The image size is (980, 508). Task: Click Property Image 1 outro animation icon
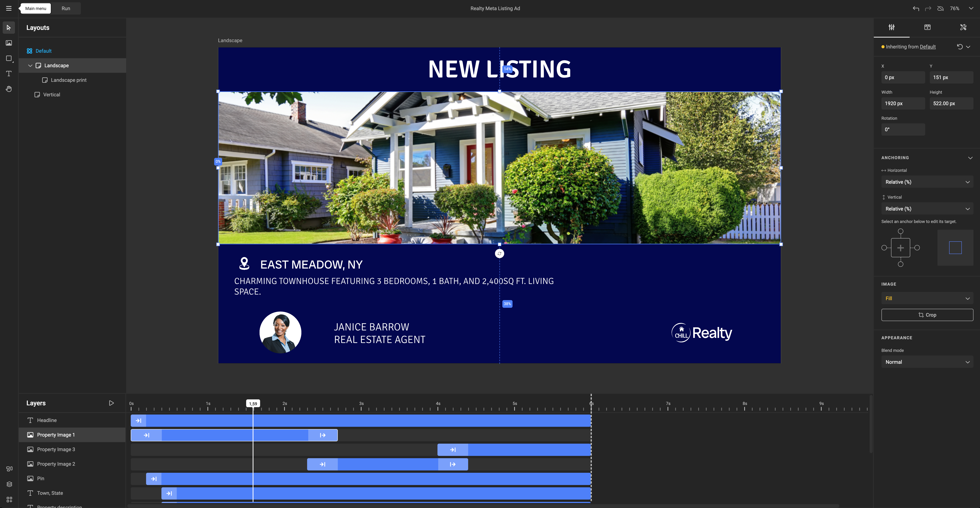(323, 435)
